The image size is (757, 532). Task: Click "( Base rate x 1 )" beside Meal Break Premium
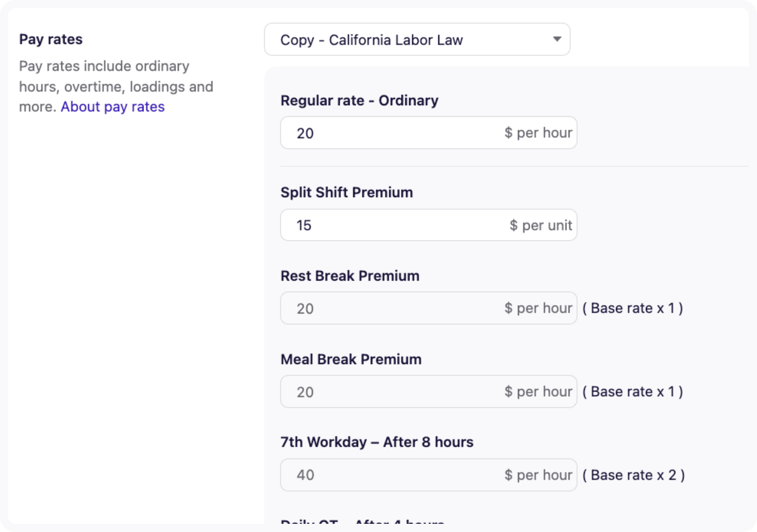click(x=632, y=392)
